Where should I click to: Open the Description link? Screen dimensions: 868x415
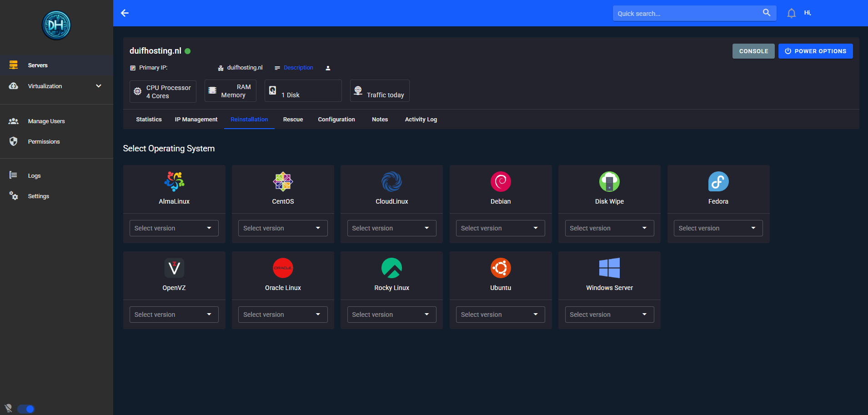[298, 67]
